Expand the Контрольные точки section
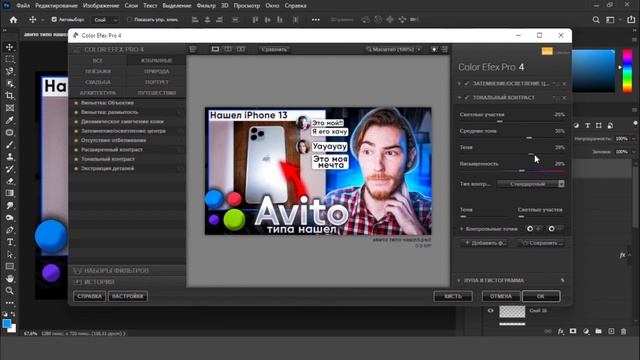 [x=461, y=229]
